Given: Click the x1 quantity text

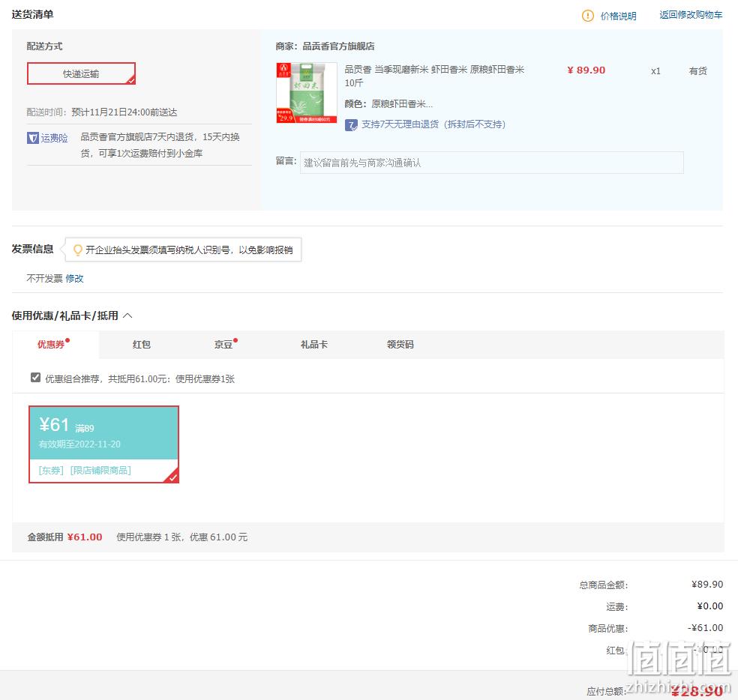Looking at the screenshot, I should pos(655,71).
